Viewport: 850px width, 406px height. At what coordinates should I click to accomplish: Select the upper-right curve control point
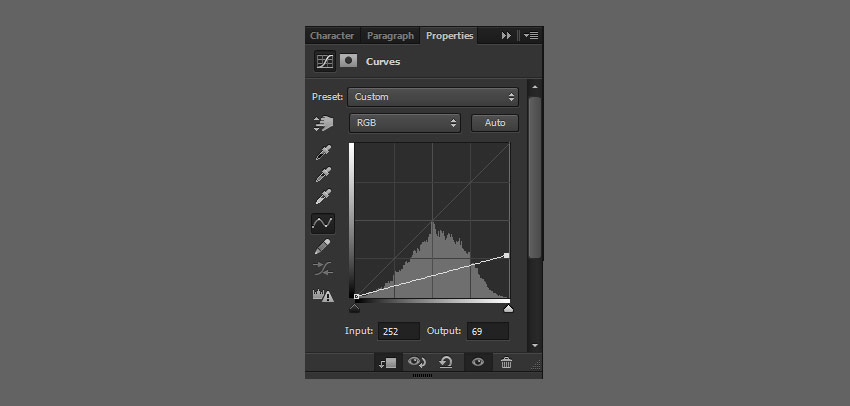coord(506,255)
